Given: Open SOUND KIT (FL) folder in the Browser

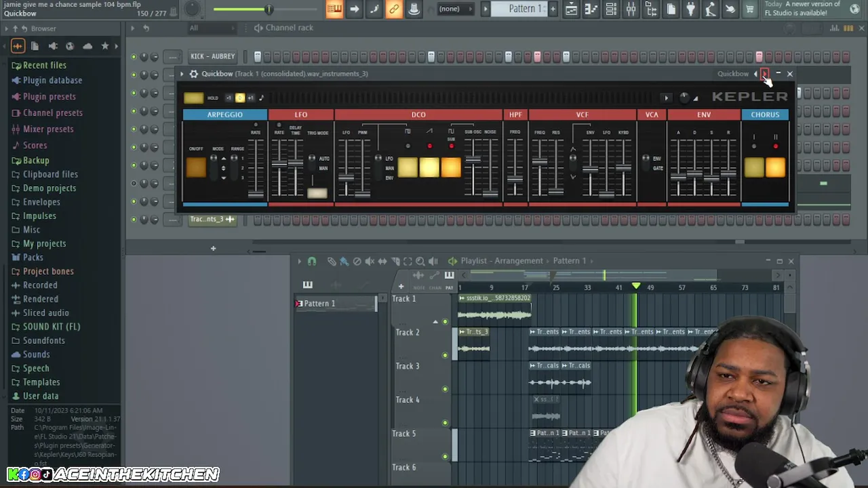Looking at the screenshot, I should [x=51, y=327].
